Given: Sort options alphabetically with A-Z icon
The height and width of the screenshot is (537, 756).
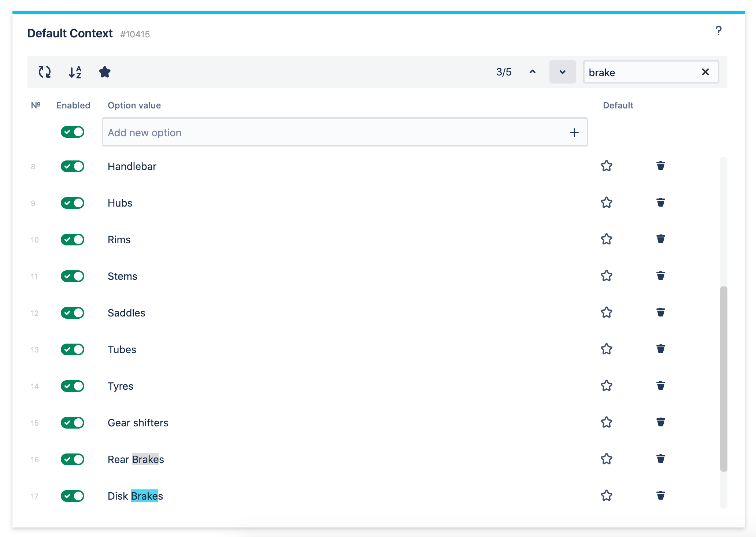Looking at the screenshot, I should point(75,72).
